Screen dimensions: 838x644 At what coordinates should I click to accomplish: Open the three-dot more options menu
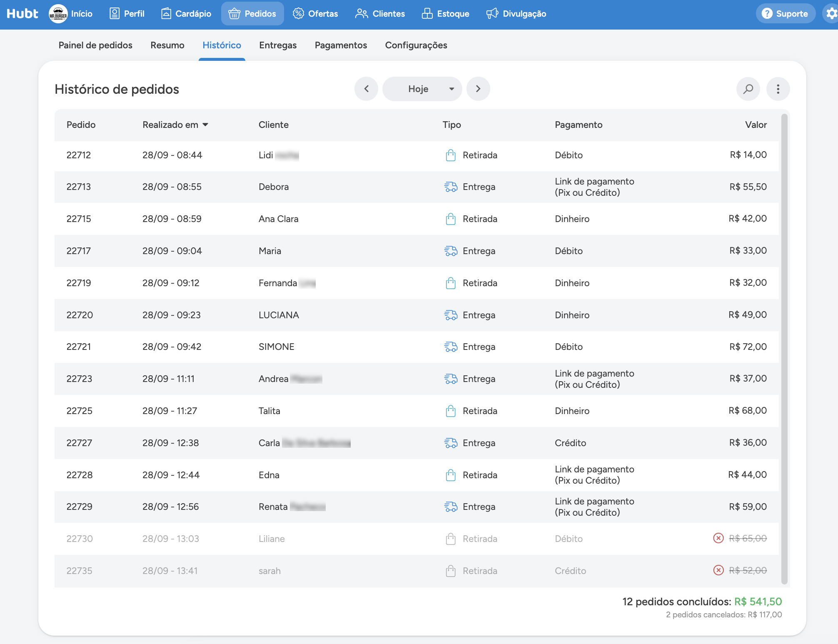tap(778, 89)
